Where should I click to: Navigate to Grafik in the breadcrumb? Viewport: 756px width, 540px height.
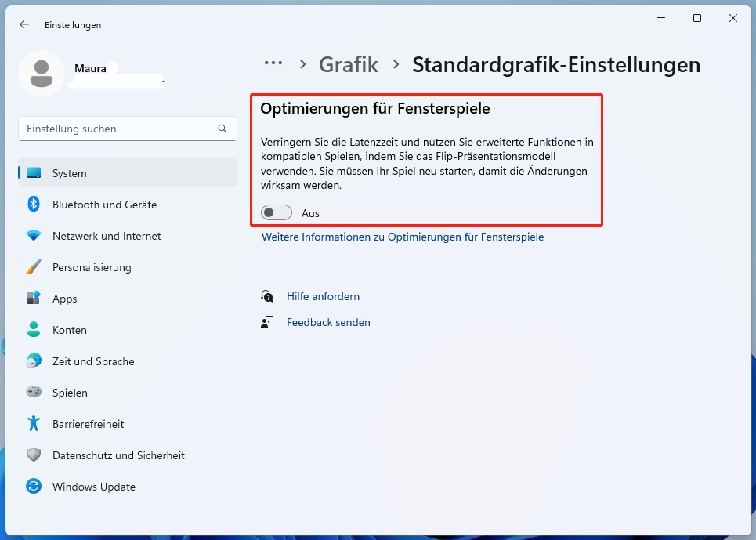[348, 65]
